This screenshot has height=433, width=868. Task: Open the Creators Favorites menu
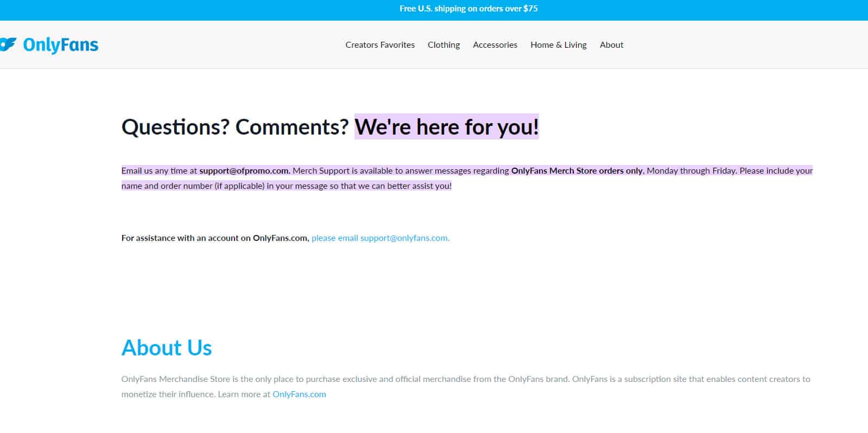pos(380,45)
